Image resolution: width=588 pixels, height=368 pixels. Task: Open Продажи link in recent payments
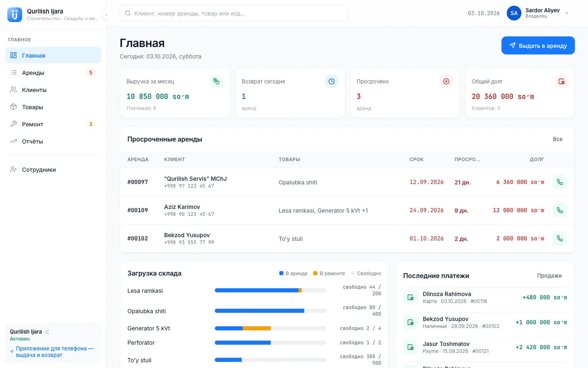[x=549, y=276]
